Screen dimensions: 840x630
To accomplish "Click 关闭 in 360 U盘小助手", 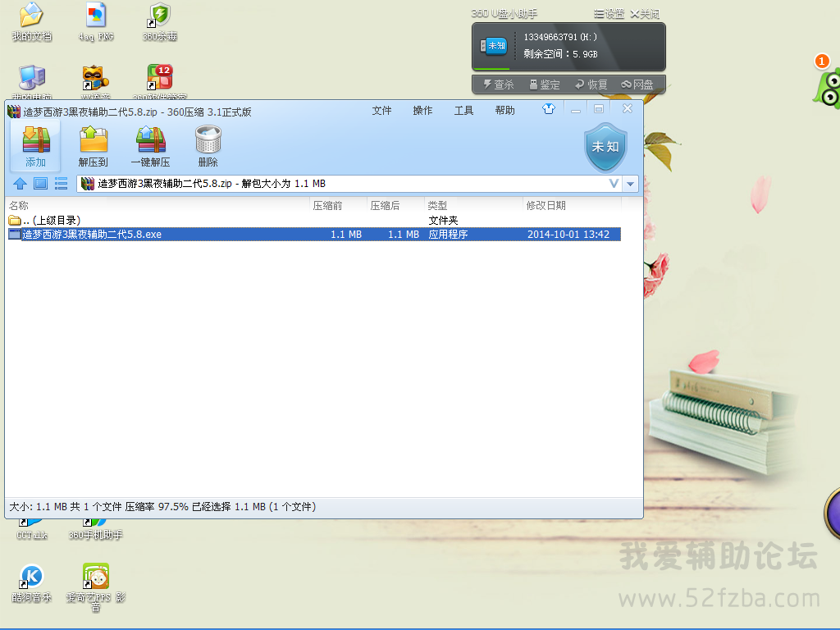I will pyautogui.click(x=645, y=13).
